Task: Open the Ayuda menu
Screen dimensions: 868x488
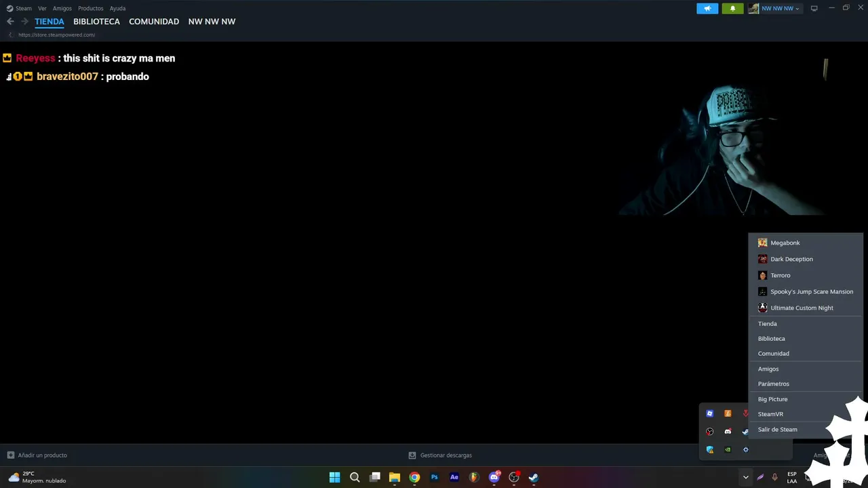Action: (x=118, y=8)
